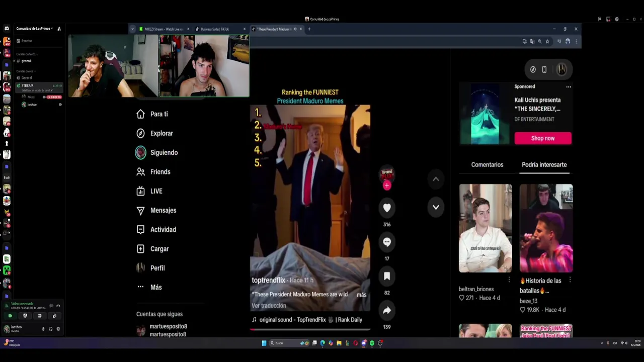Click Ver traducción under caption

[x=269, y=306]
